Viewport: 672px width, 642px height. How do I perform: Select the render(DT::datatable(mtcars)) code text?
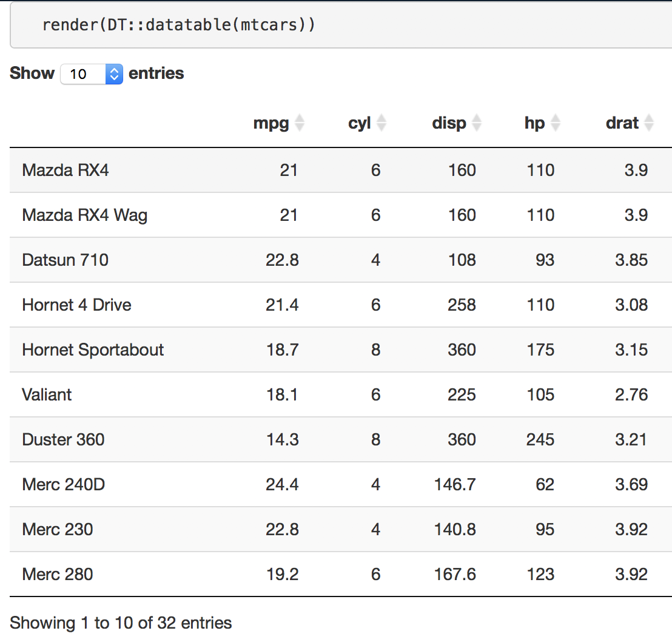click(178, 25)
